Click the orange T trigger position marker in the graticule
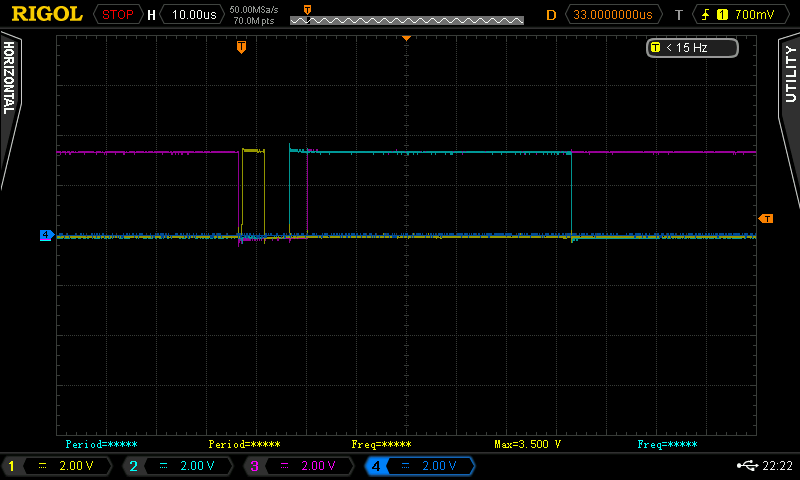The width and height of the screenshot is (800, 480). [241, 47]
